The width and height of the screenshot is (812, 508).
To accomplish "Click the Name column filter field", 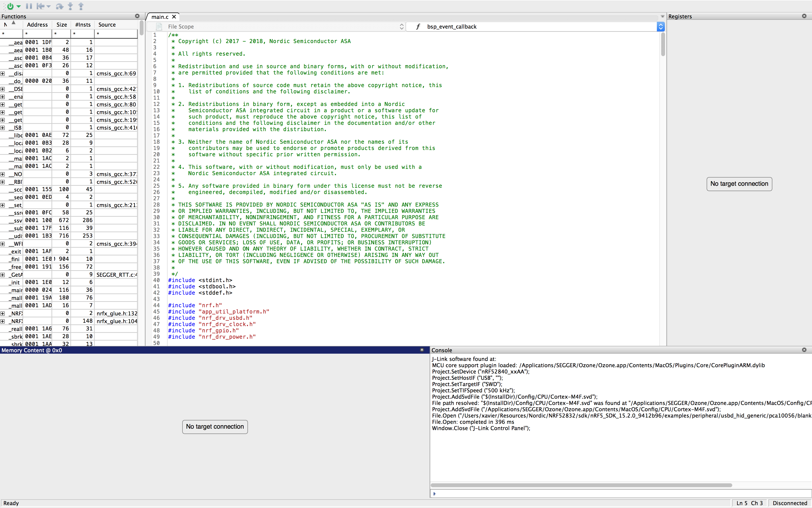I will (x=11, y=34).
